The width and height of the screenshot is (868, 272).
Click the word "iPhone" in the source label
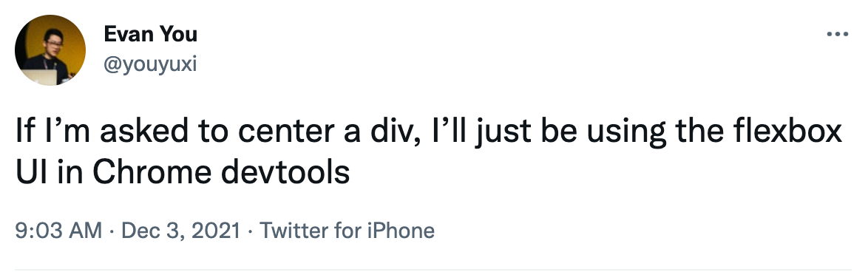(x=401, y=231)
